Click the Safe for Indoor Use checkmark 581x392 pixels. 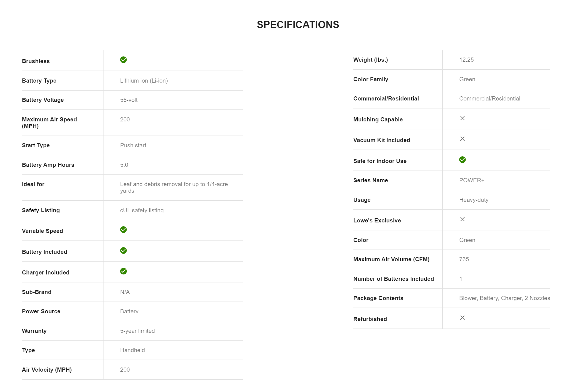[462, 160]
